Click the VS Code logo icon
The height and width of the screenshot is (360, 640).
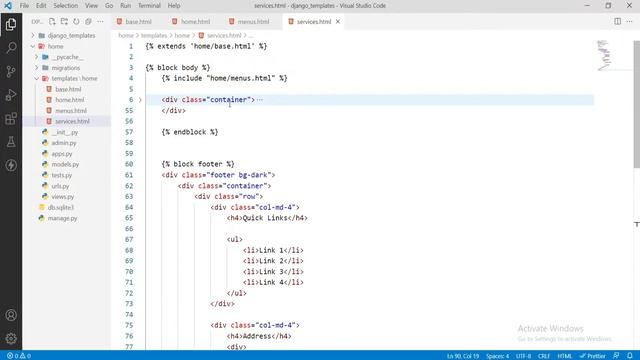pos(8,6)
